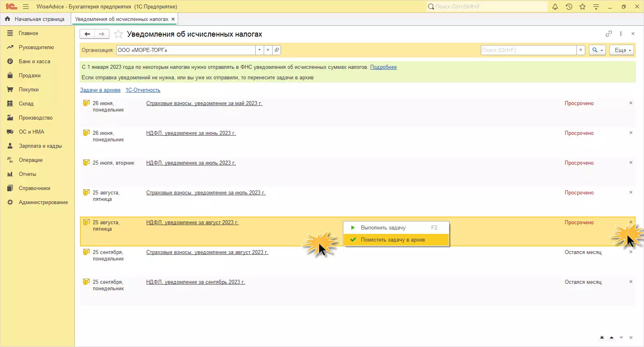Open НДФЛ, уведомление за август 2023 г.
Image resolution: width=644 pixels, height=347 pixels.
click(x=193, y=223)
